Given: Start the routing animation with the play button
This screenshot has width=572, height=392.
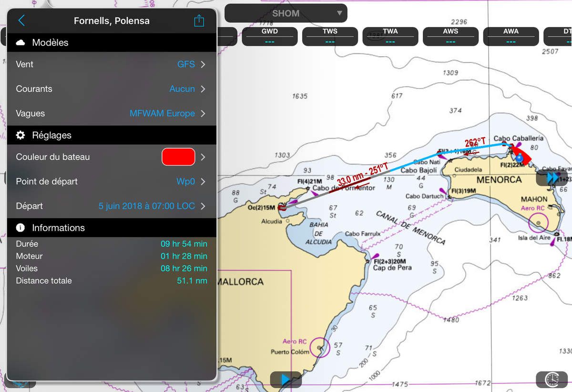Looking at the screenshot, I should (286, 380).
